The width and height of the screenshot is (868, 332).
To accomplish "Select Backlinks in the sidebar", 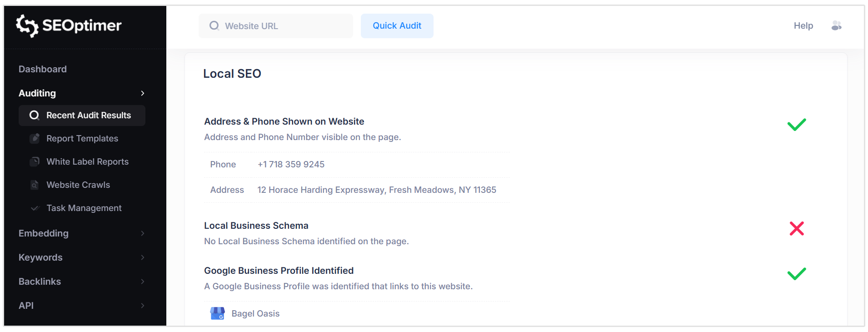I will click(40, 282).
